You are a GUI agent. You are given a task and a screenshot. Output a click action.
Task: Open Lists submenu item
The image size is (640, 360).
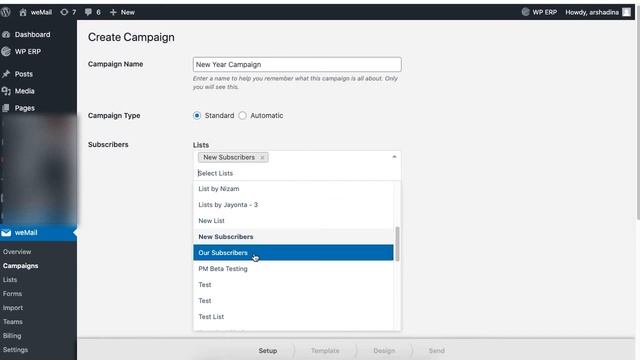pyautogui.click(x=10, y=280)
